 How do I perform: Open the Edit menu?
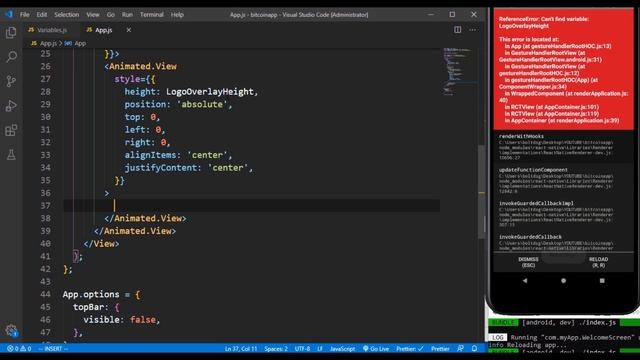(42, 15)
